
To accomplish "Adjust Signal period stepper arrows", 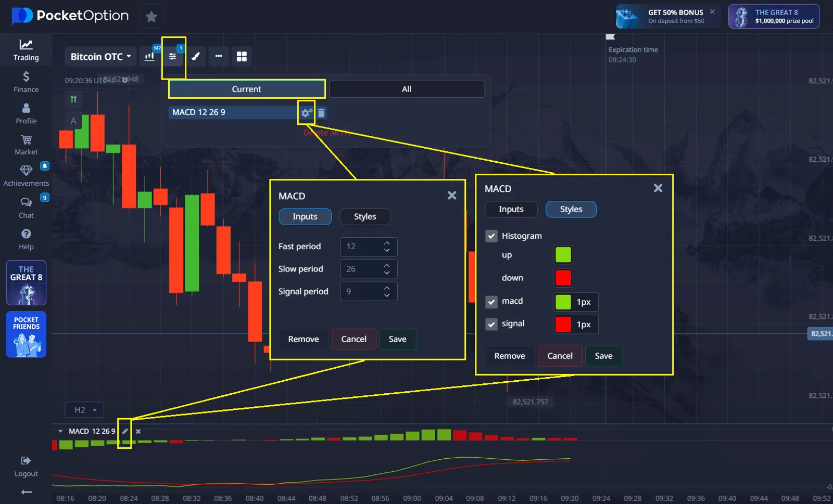I will [x=387, y=291].
